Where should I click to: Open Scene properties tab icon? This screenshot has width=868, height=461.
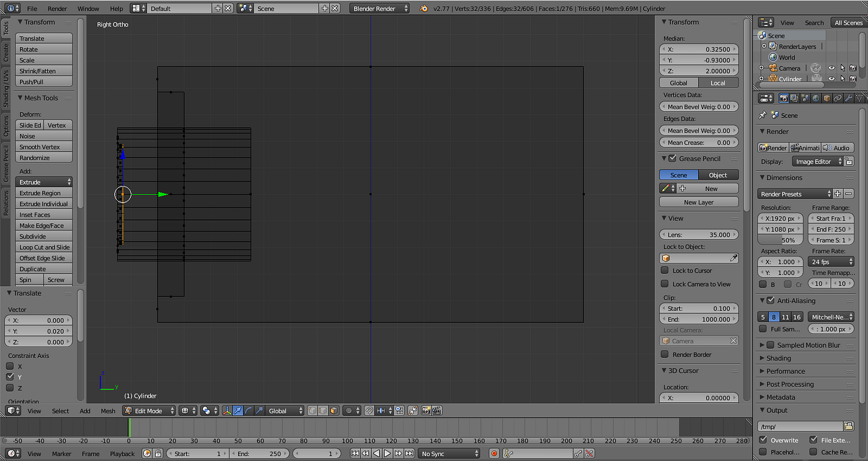(x=805, y=98)
